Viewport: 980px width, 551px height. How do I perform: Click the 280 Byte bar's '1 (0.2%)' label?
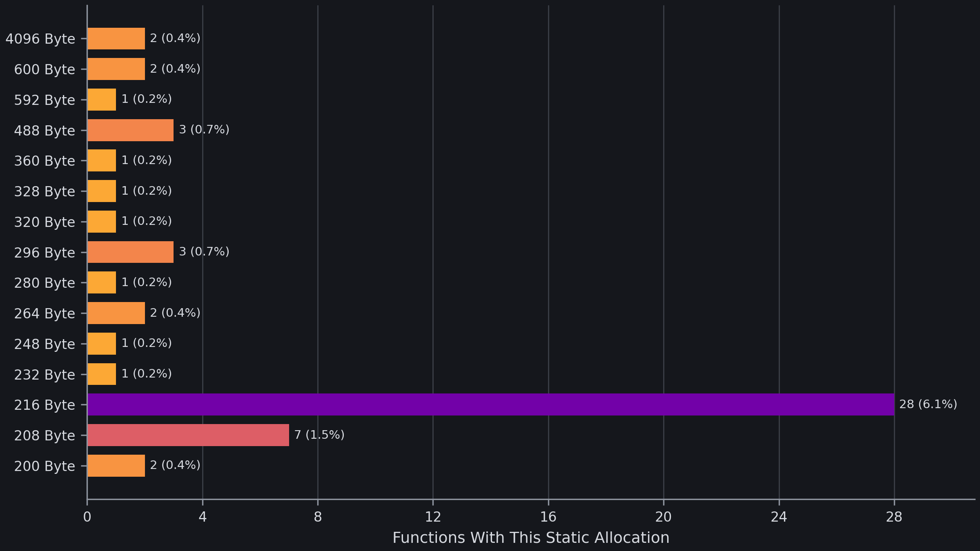point(147,282)
